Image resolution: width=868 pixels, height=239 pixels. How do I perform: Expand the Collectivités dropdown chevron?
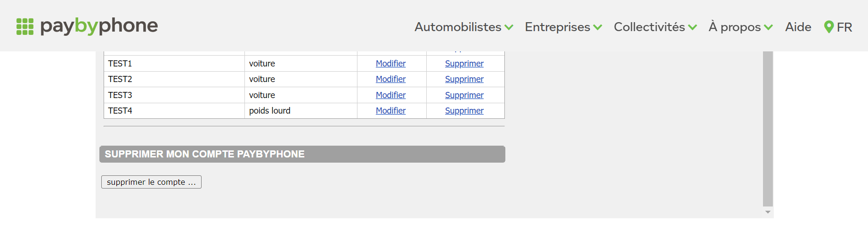692,27
